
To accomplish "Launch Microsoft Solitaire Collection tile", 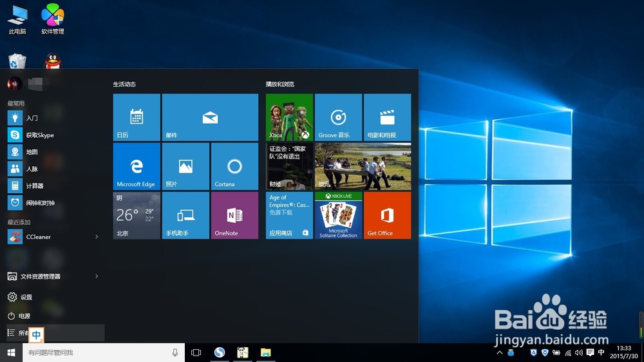I will pos(339,215).
